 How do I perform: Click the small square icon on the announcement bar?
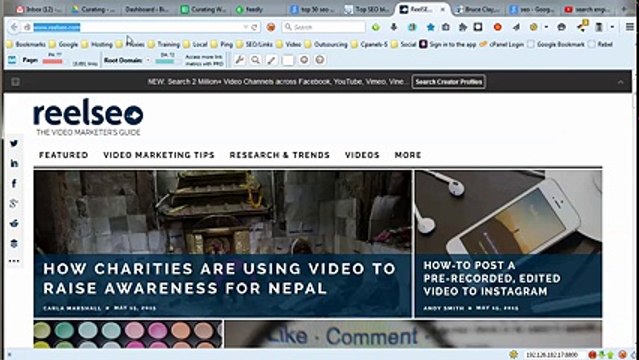(15, 82)
